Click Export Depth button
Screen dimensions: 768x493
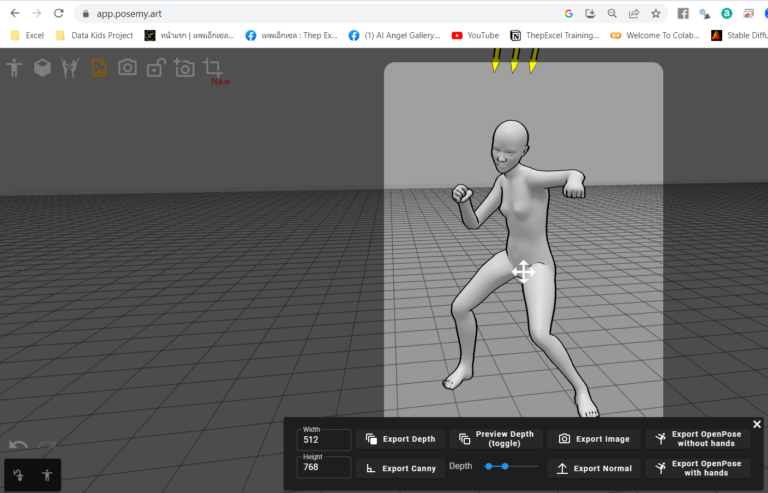(400, 439)
